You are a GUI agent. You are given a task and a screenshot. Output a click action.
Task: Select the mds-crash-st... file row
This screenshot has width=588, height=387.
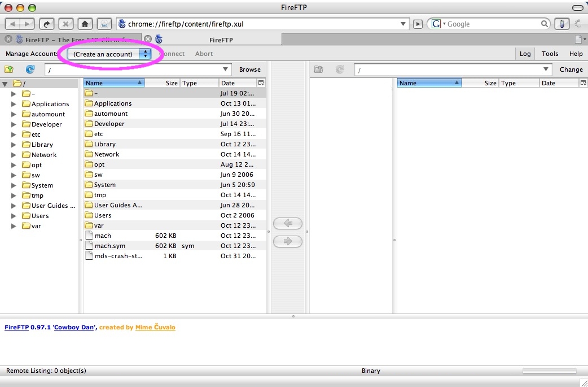coord(175,256)
